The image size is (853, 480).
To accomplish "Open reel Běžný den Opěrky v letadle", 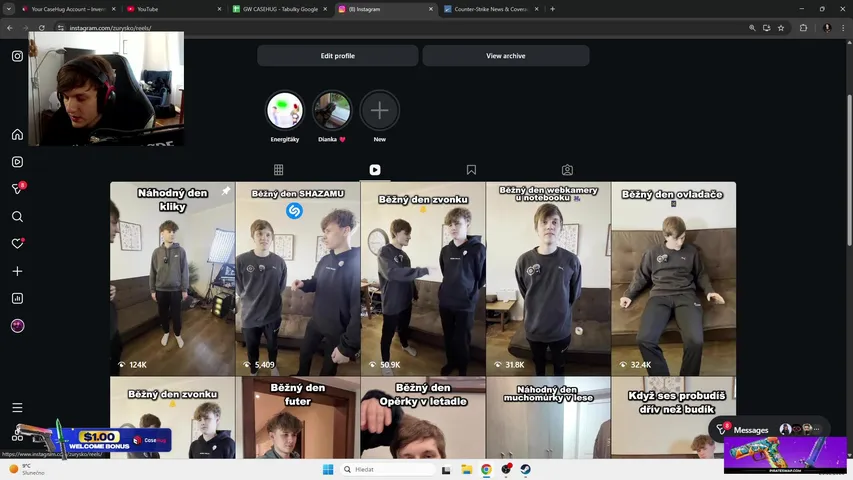I will point(423,417).
